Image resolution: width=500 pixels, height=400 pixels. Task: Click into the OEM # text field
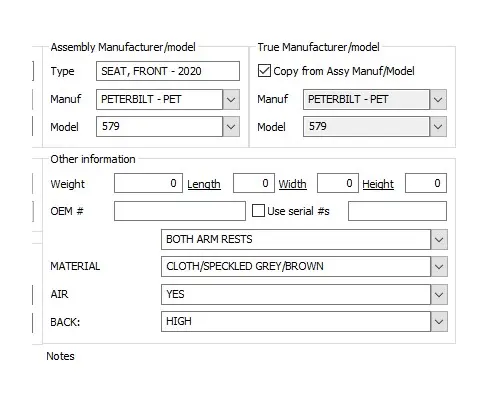180,211
